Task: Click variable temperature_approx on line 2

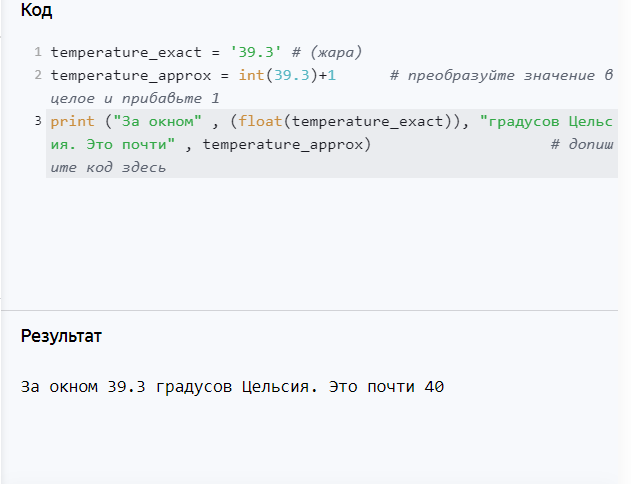Action: click(131, 75)
